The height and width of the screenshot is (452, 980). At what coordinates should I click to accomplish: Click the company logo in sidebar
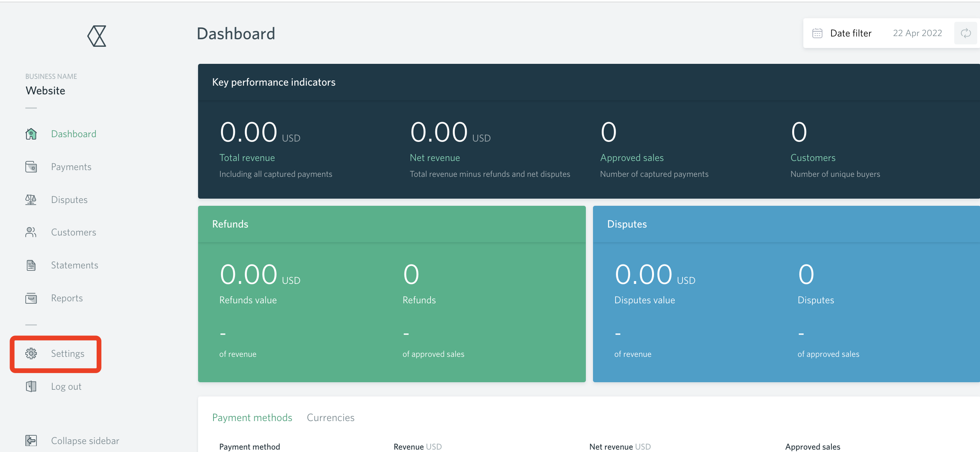tap(97, 36)
